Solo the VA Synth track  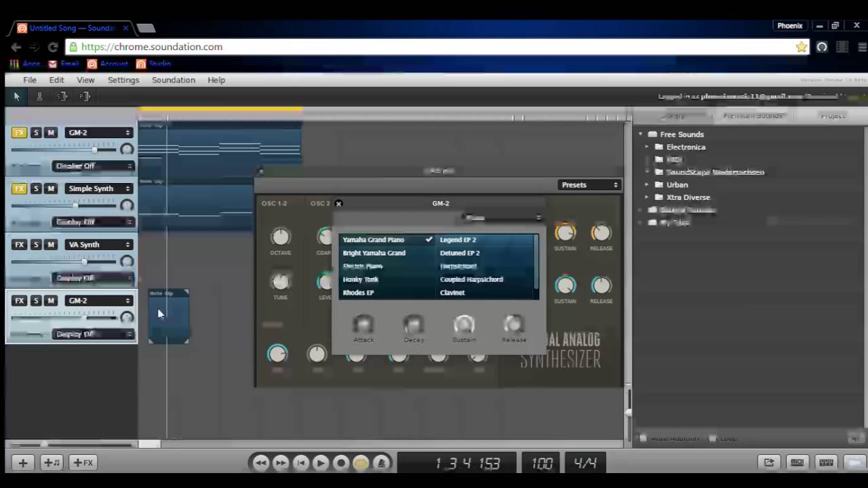[36, 245]
